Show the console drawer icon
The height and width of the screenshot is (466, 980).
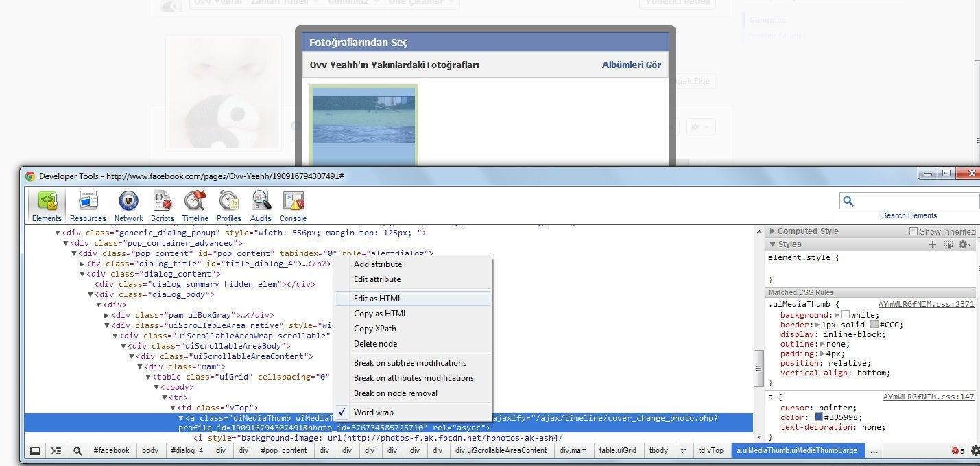56,451
